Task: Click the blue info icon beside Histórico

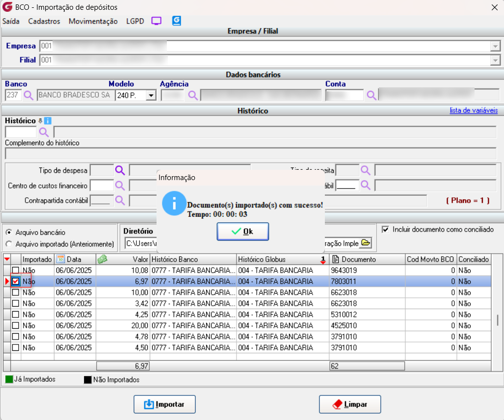Action: [48, 121]
